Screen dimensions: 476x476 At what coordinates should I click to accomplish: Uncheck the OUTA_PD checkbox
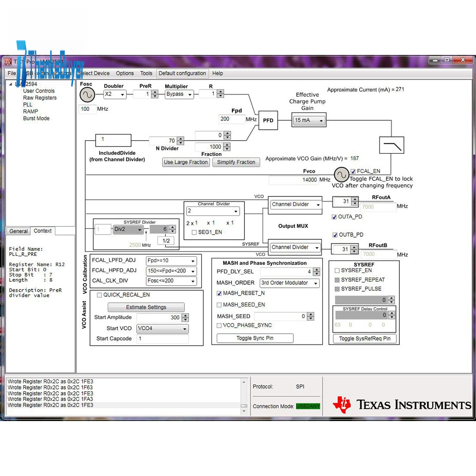coord(334,217)
